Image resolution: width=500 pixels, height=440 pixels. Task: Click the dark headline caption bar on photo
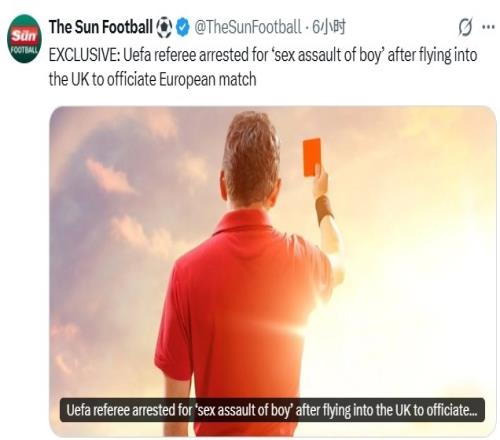click(272, 410)
